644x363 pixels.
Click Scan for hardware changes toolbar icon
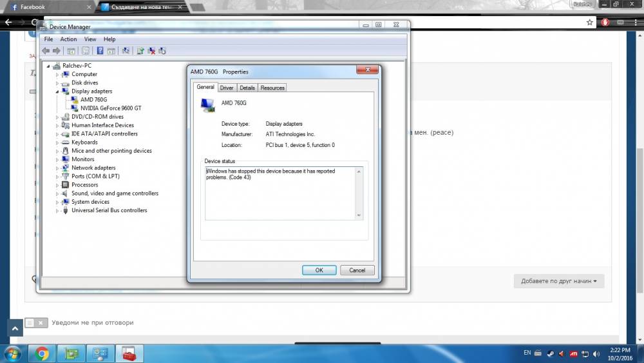coord(126,50)
